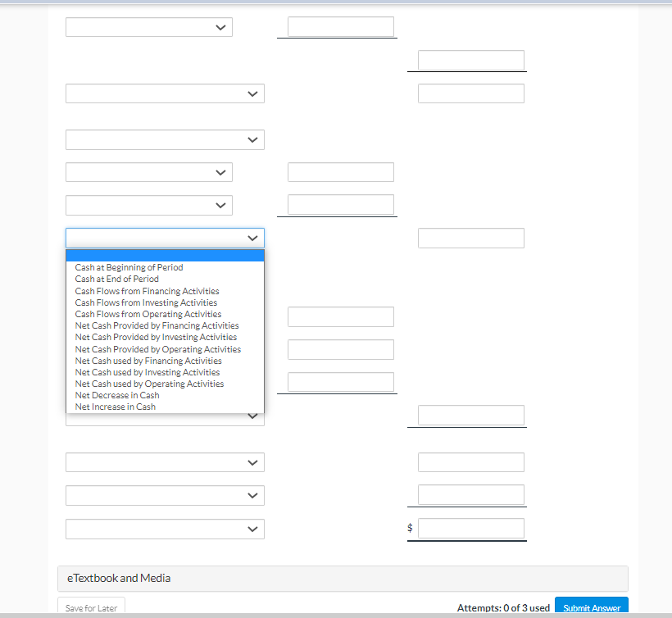Click the dollar total input field at bottom

click(470, 528)
